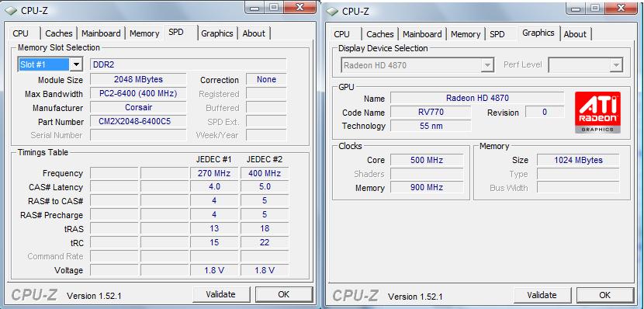Open the SPD tab in right window
Screen dimensions: 644x309
(x=497, y=34)
